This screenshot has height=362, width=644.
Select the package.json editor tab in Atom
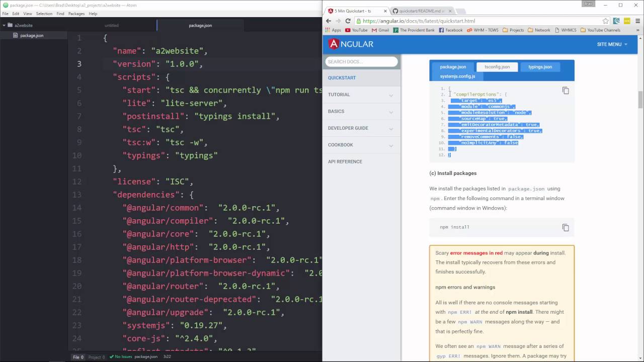[200, 25]
